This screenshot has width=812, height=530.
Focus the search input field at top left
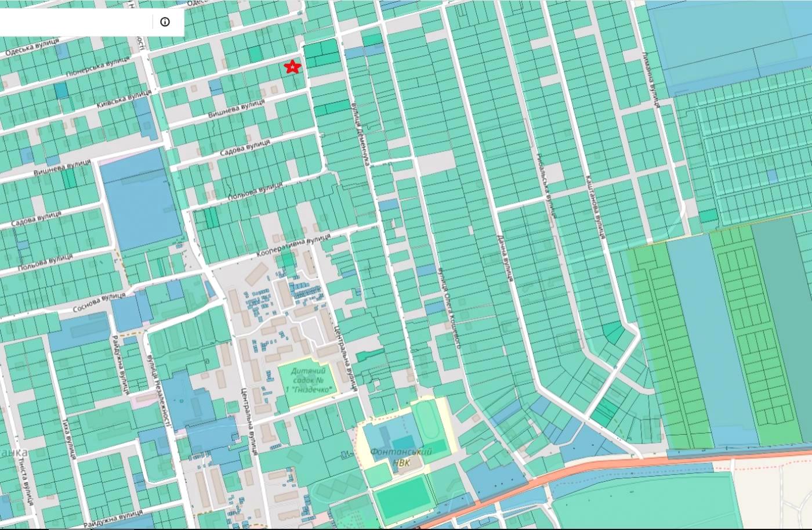[75, 22]
